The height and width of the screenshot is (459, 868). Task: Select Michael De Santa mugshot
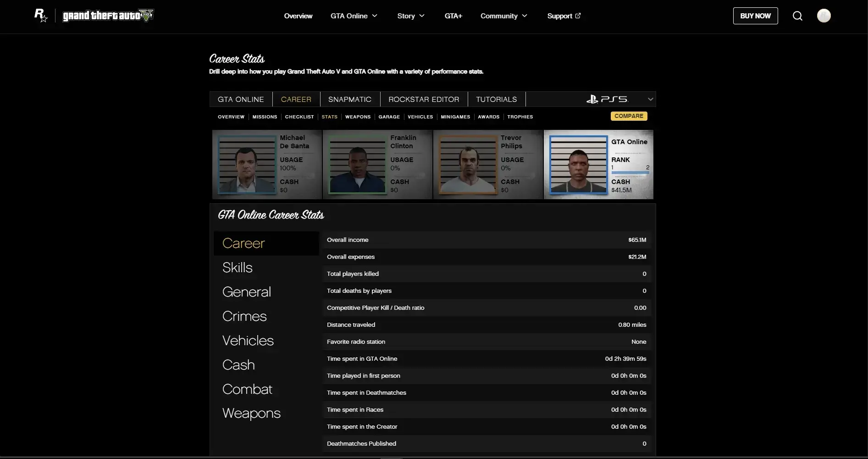247,164
